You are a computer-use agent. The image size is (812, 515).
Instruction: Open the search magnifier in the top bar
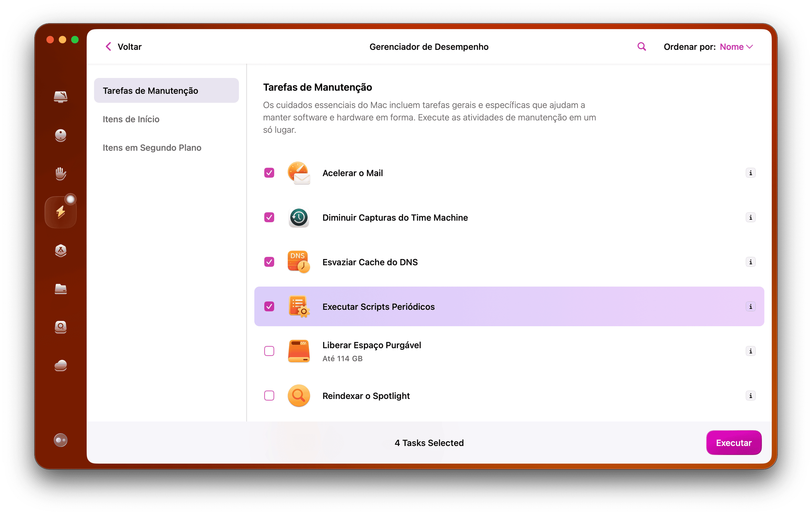(641, 46)
